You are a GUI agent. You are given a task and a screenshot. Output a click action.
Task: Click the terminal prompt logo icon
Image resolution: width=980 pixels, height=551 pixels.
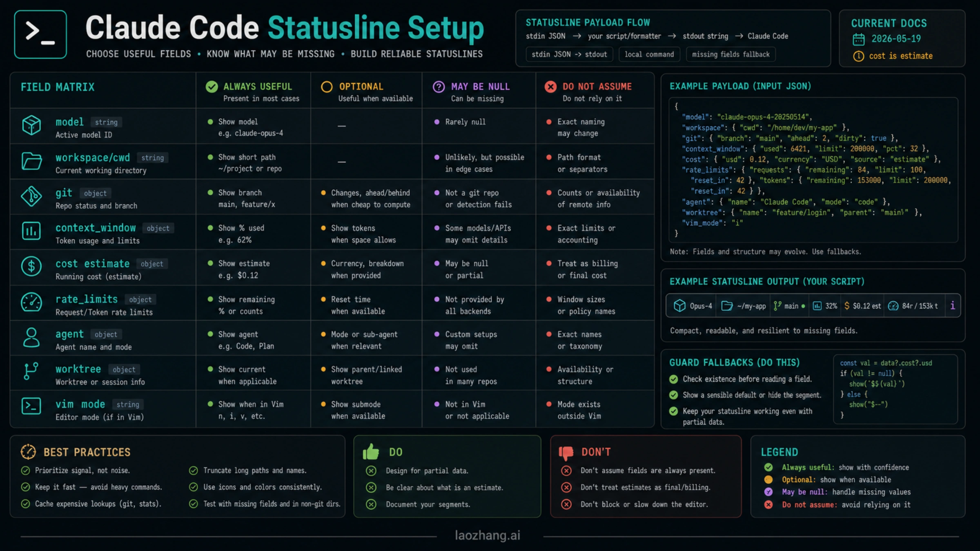click(40, 34)
